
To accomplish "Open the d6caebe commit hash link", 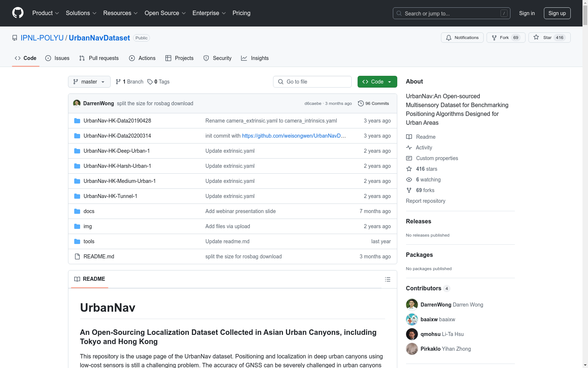I will pyautogui.click(x=313, y=103).
